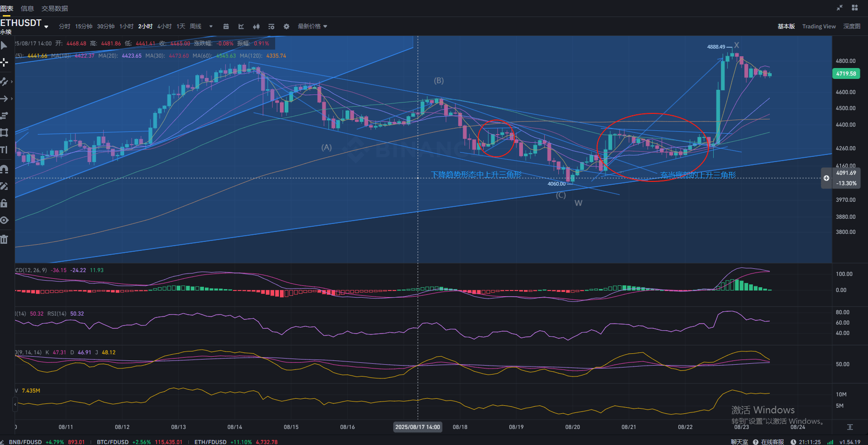Click the clock time 21:11:25
The image size is (868, 445).
coord(810,442)
